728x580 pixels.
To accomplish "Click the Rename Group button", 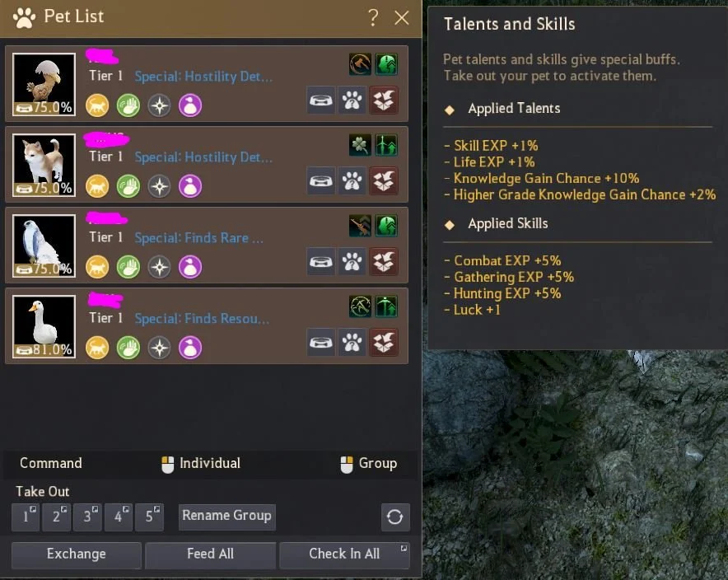I will coord(227,517).
